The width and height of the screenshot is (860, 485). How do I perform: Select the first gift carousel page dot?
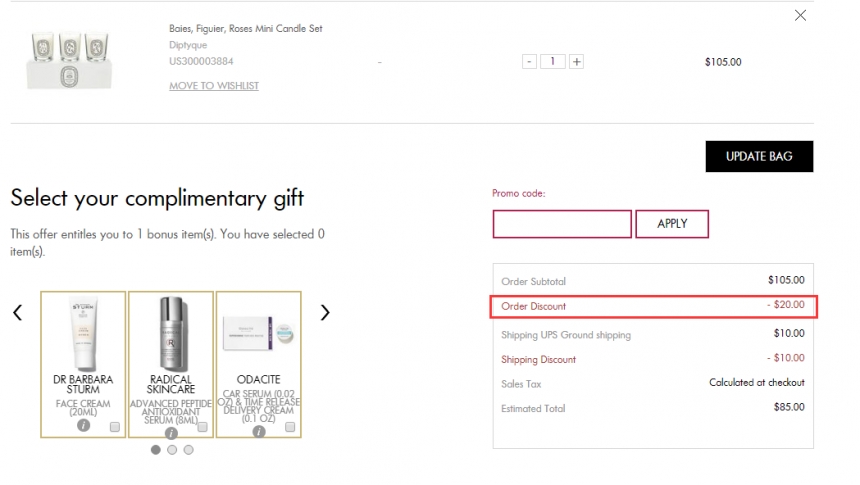(x=156, y=450)
